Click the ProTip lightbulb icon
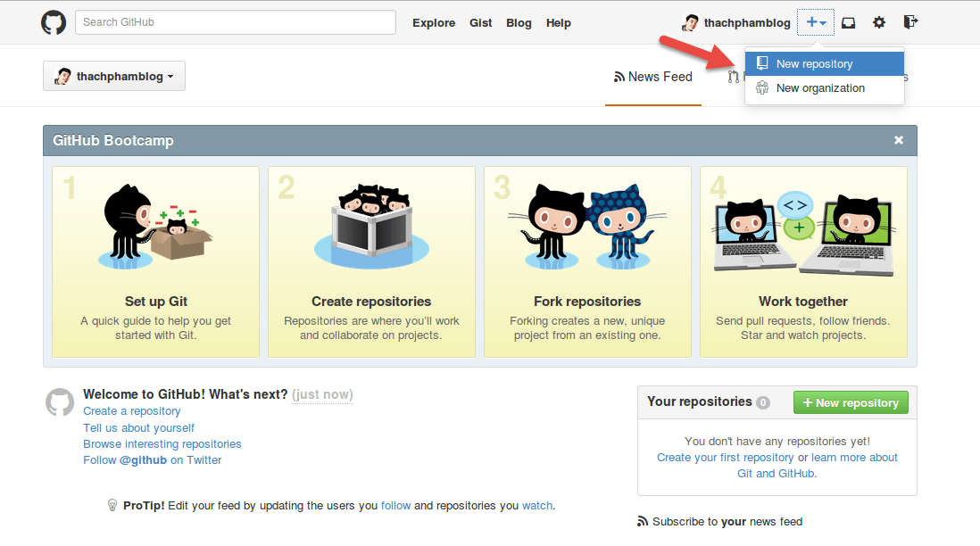The image size is (980, 546). (112, 505)
